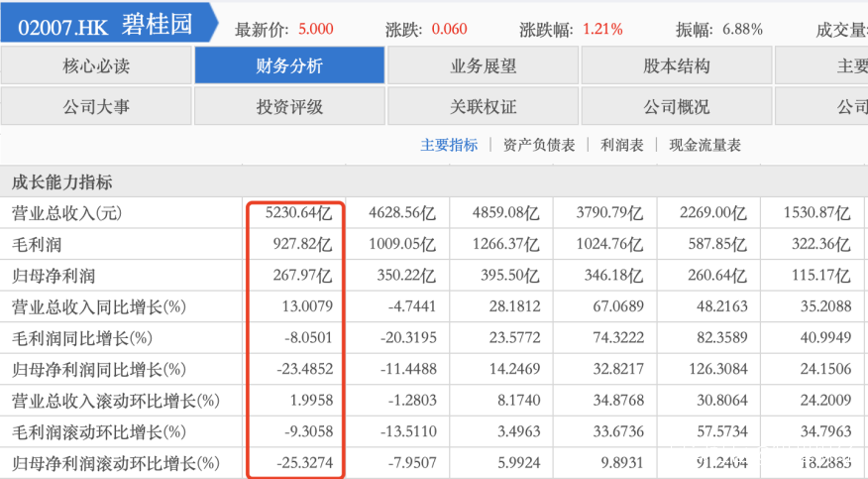Click the gross profit cell 1024.76亿
868x479 pixels.
tap(609, 244)
